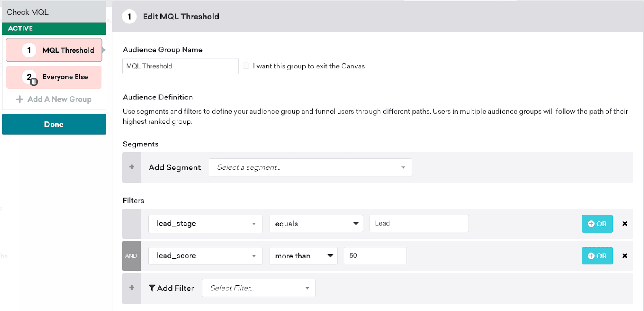The height and width of the screenshot is (311, 644).
Task: Remove the lead_score filter row
Action: pos(625,256)
